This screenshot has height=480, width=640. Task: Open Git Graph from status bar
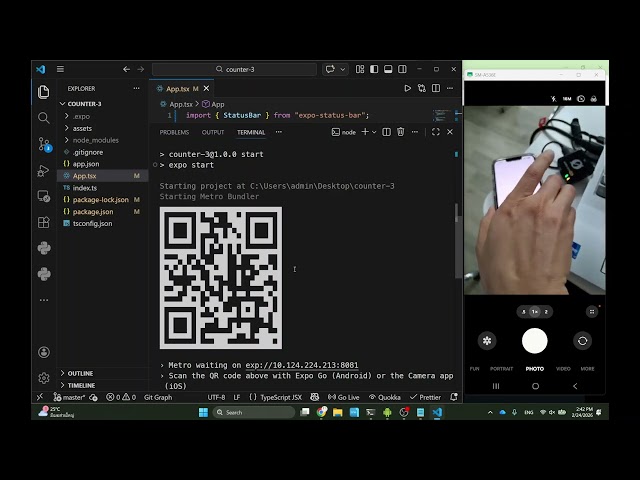tap(158, 397)
